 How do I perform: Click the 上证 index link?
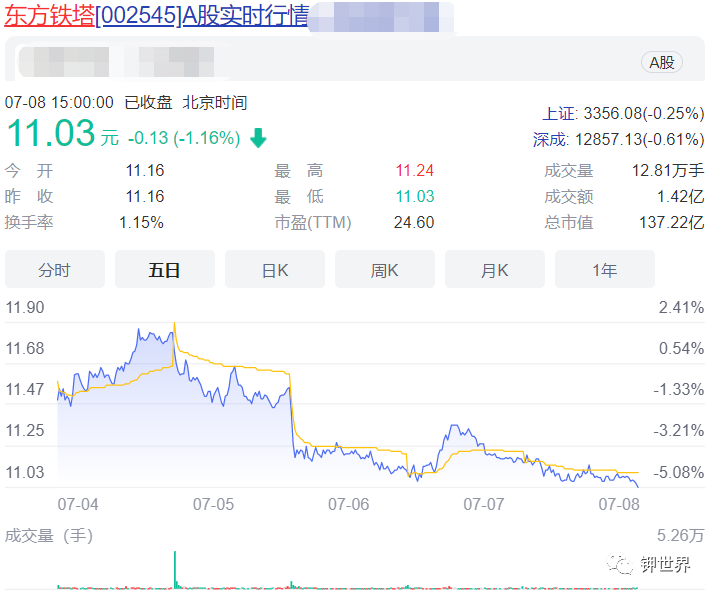(559, 113)
